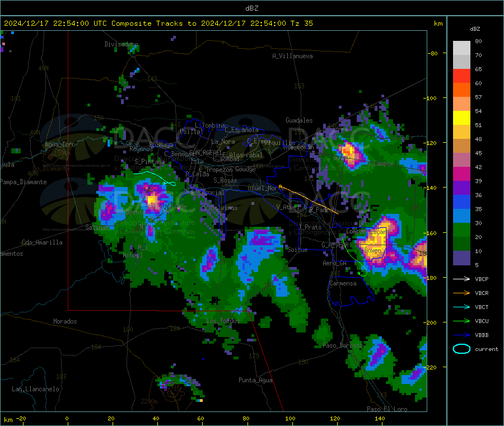Select the light blue swatch in dBZ legend
The image size is (504, 426).
[x=461, y=216]
